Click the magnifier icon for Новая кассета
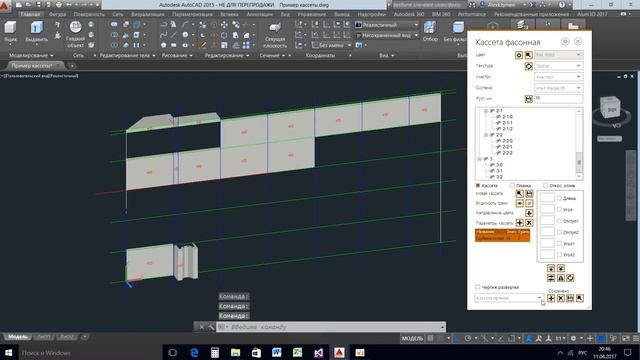The image size is (640, 360). click(x=519, y=193)
